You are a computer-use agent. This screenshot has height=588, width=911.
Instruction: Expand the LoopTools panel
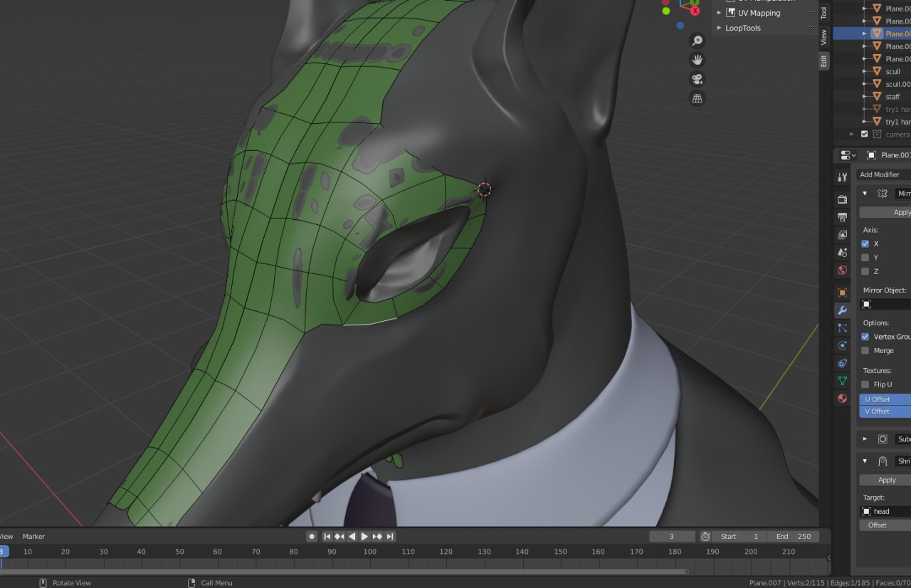coord(720,28)
